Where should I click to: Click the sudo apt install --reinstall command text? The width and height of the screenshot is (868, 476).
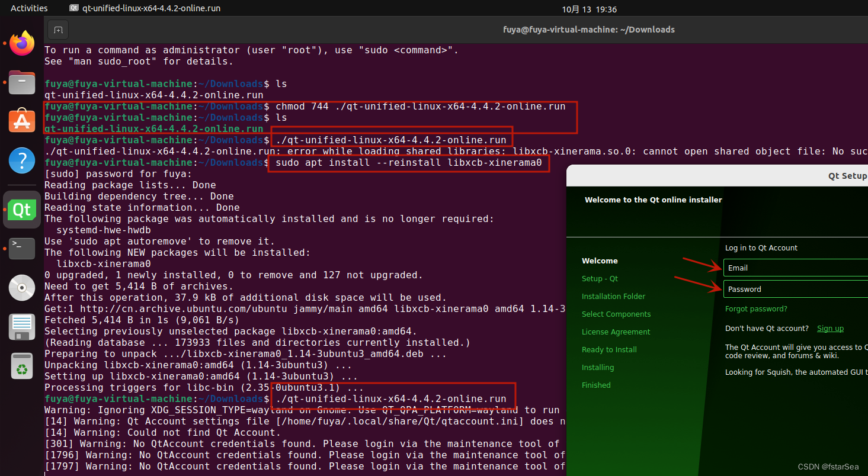coord(408,163)
